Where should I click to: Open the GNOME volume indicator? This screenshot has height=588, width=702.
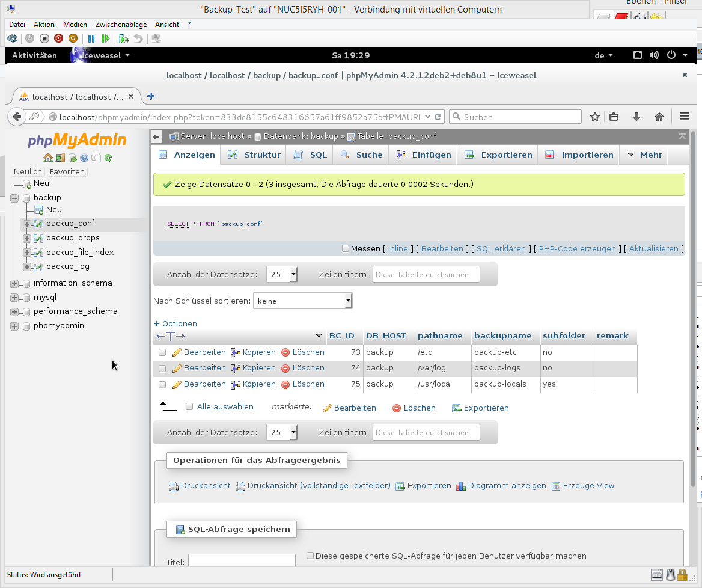(654, 55)
